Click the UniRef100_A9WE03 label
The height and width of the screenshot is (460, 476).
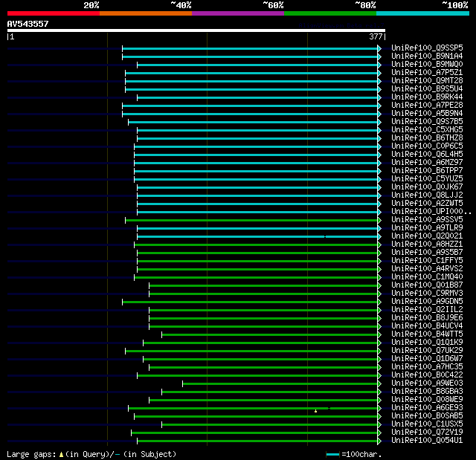(427, 383)
